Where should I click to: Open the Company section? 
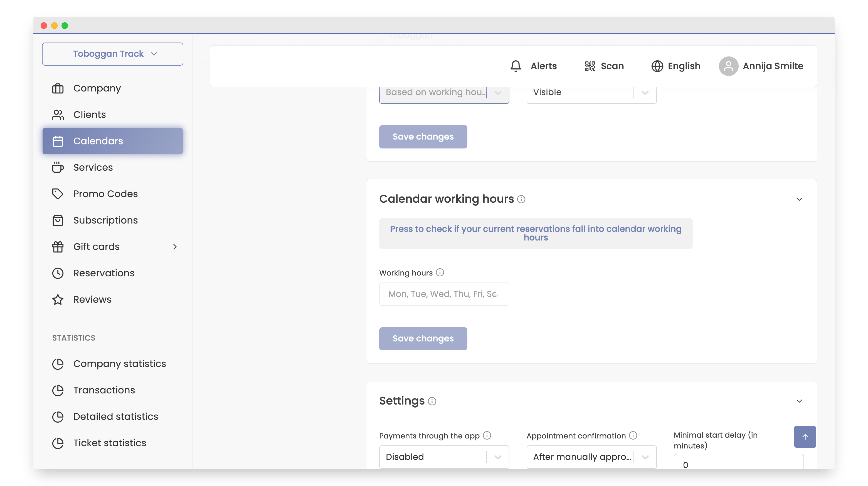click(x=97, y=88)
